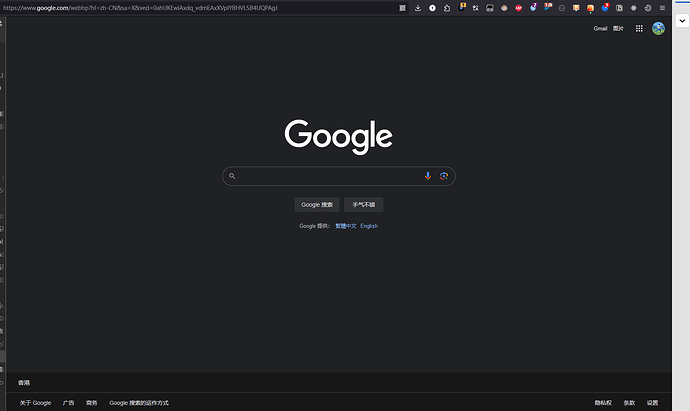Image resolution: width=690 pixels, height=411 pixels.
Task: Open the 商务 footer link
Action: coord(92,403)
